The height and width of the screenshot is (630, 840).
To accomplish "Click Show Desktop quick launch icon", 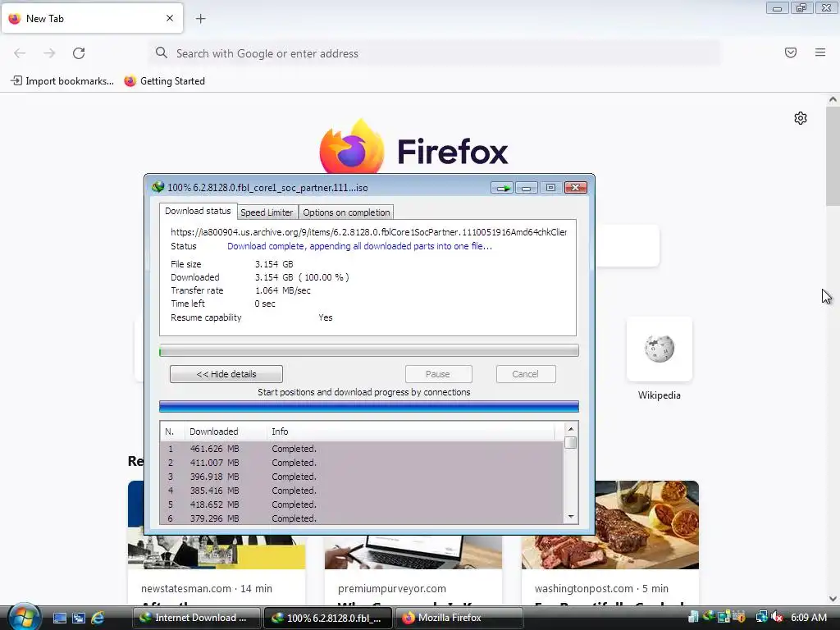I will (x=60, y=618).
